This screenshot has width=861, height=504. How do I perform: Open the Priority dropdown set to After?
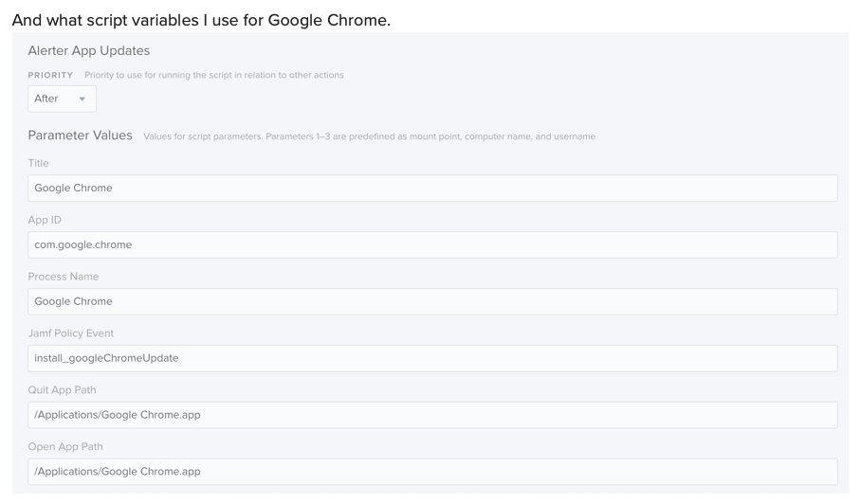[x=62, y=99]
